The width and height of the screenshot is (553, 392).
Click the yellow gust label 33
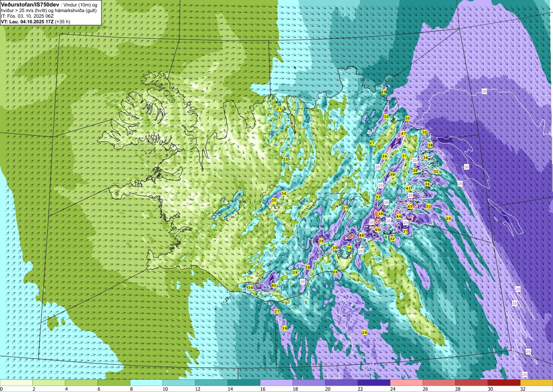click(378, 197)
